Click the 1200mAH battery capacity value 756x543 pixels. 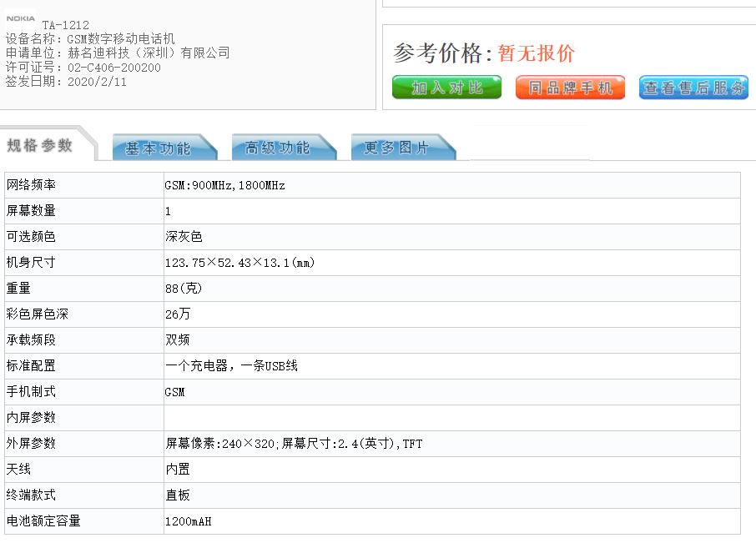click(x=188, y=521)
